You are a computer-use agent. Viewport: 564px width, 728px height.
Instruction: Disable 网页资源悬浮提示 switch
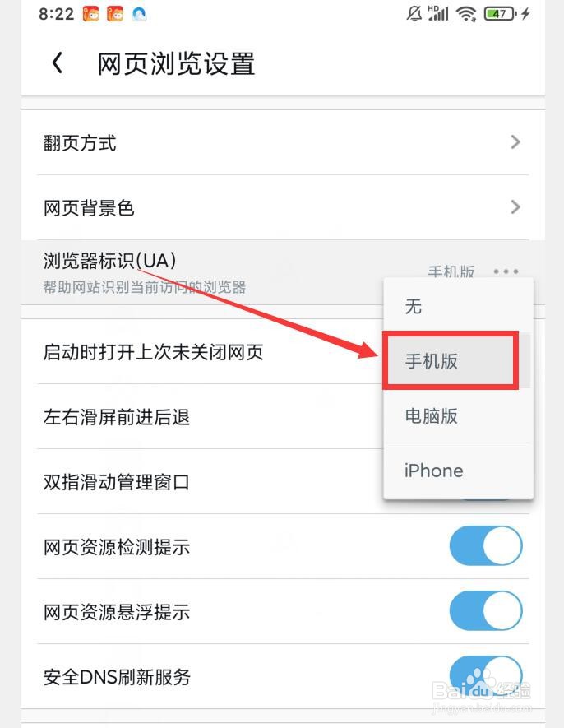coord(486,610)
